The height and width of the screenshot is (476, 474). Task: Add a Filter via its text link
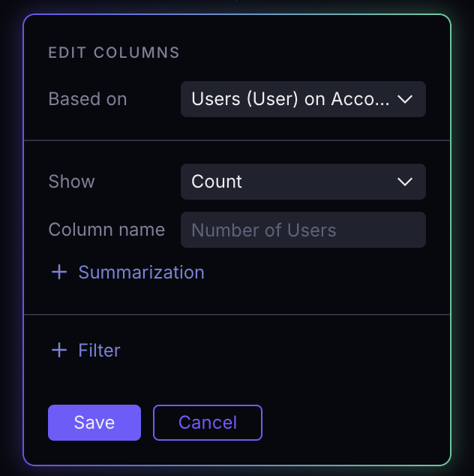[99, 351]
